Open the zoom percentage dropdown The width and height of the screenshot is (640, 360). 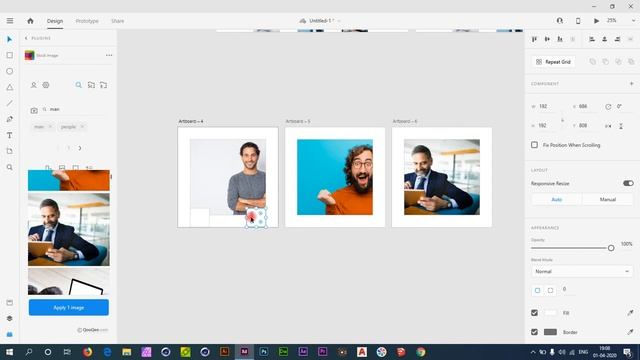633,20
